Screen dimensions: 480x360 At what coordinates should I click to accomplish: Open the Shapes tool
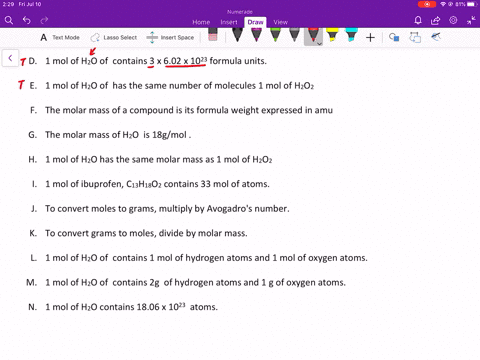point(394,37)
